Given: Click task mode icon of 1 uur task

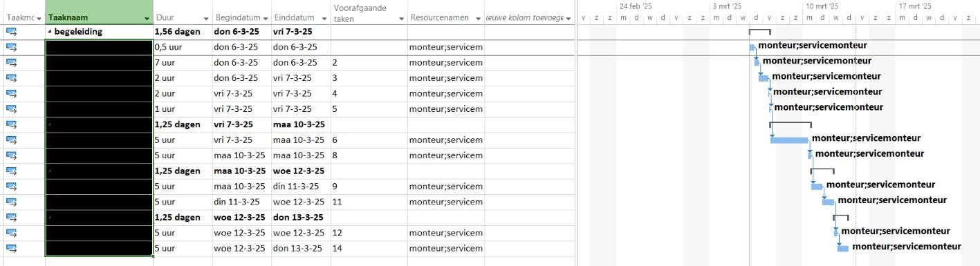Looking at the screenshot, I should click(x=12, y=109).
